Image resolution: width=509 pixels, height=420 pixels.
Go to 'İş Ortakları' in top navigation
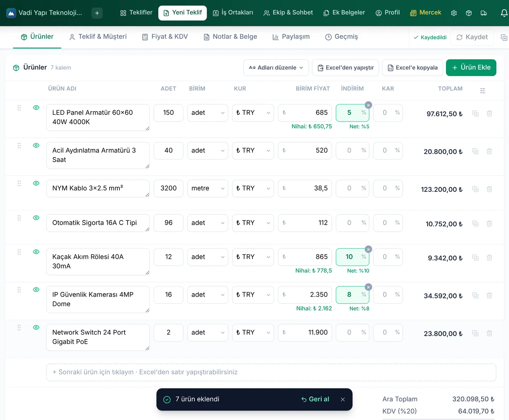coord(233,13)
